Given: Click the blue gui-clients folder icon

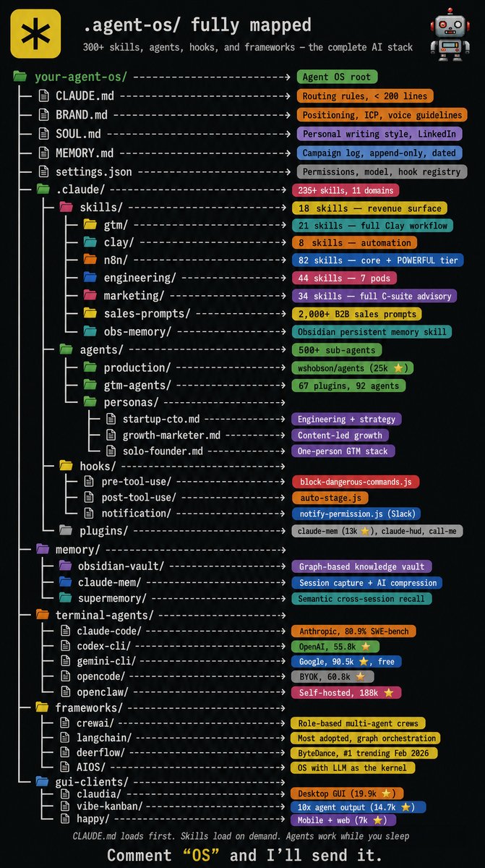Looking at the screenshot, I should (43, 782).
